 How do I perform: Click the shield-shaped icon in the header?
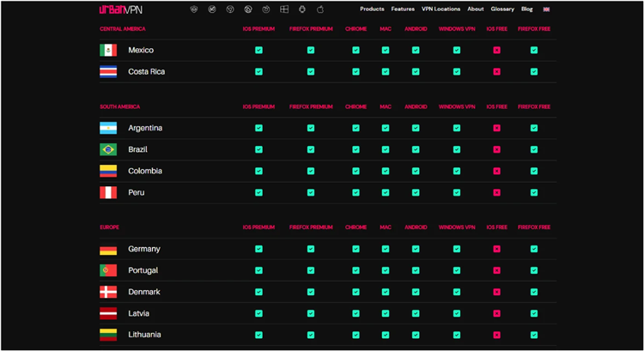click(x=194, y=9)
